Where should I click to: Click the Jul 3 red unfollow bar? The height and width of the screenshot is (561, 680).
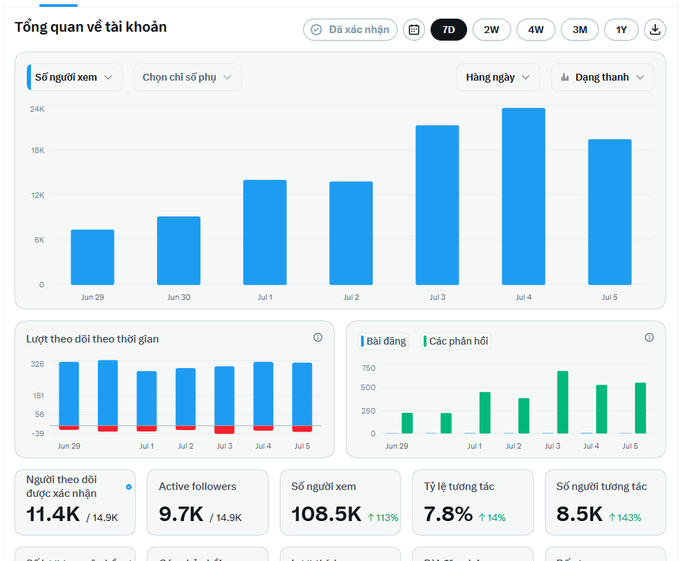(224, 430)
